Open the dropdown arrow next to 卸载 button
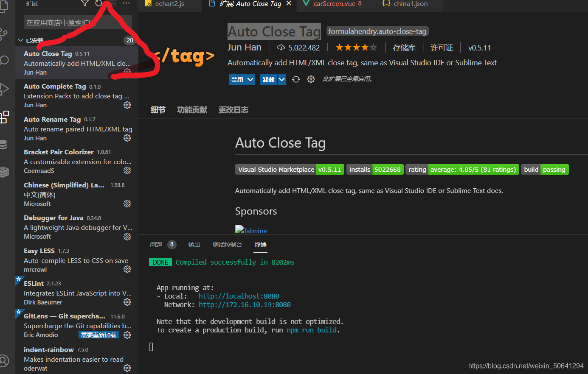 point(281,79)
